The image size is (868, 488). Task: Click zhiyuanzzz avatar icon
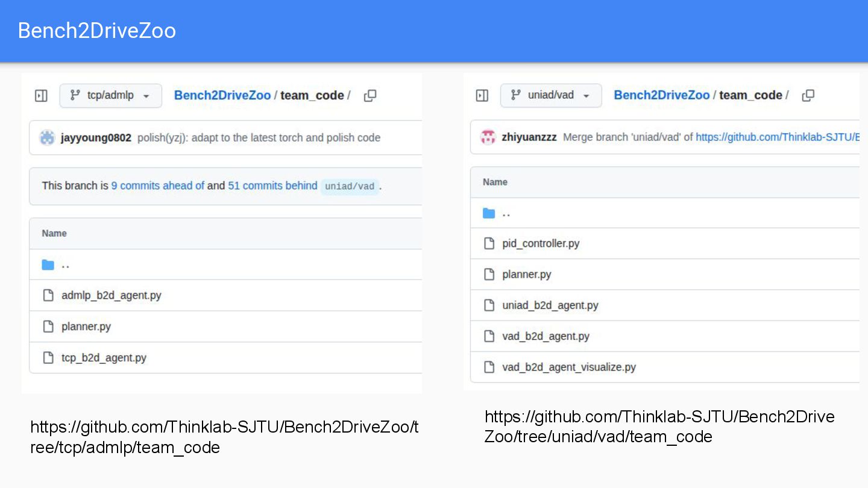pyautogui.click(x=488, y=137)
